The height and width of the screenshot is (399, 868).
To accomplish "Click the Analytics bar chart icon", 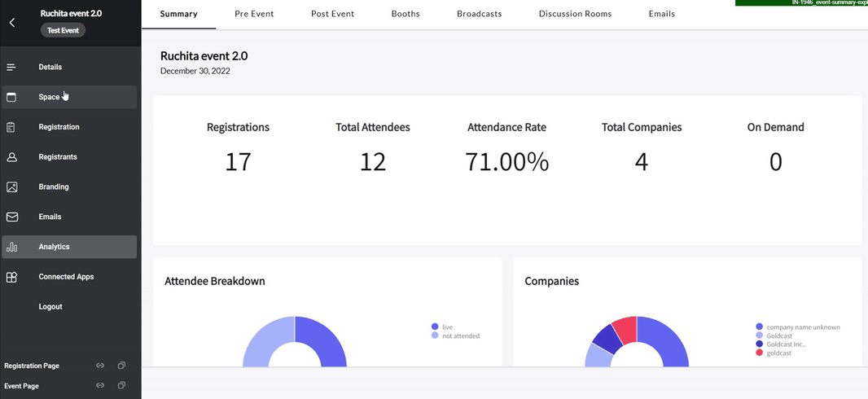I will click(x=11, y=248).
